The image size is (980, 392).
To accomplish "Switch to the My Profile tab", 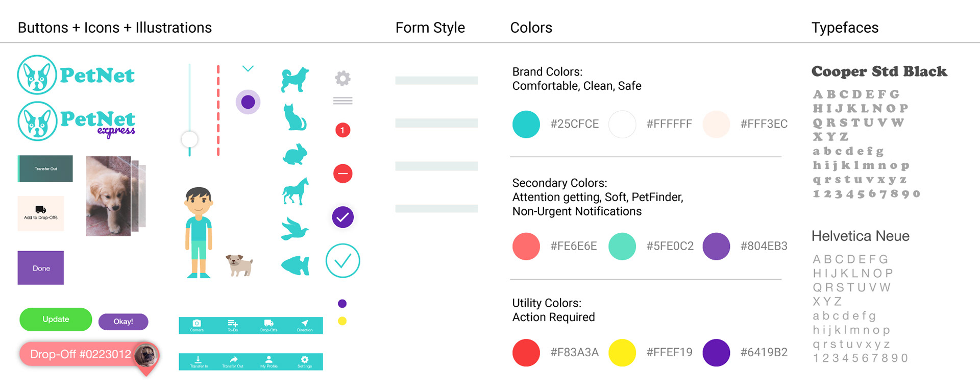I will (x=269, y=362).
